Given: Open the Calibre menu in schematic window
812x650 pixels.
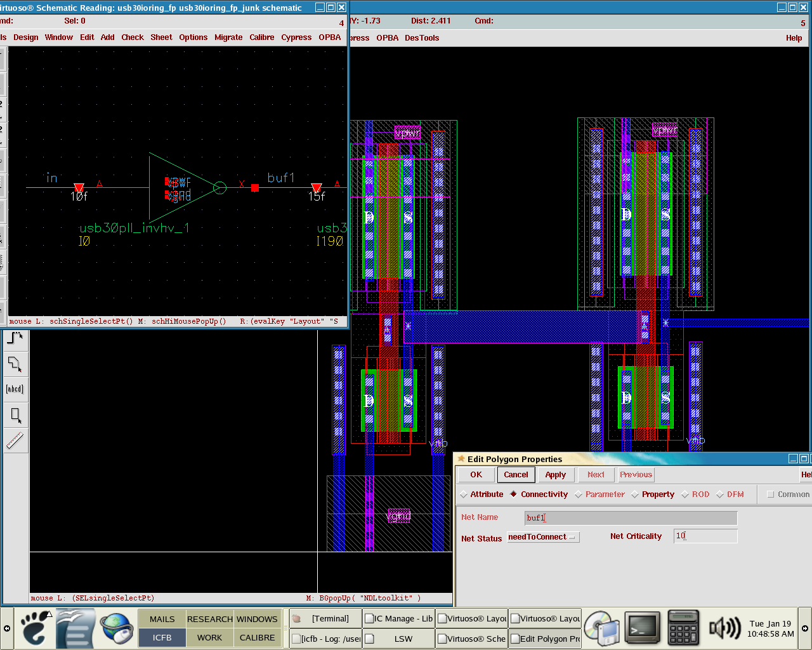Looking at the screenshot, I should click(x=261, y=37).
